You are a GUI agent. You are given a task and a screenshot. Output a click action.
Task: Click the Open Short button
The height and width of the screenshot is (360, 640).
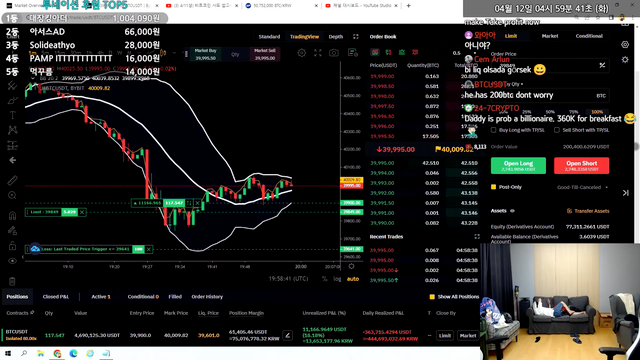pyautogui.click(x=582, y=165)
